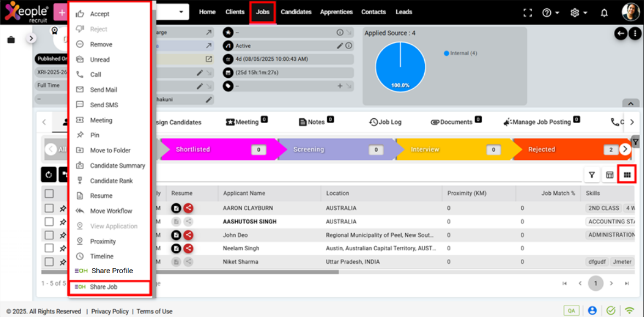Expand the help question mark dropdown

pyautogui.click(x=550, y=12)
